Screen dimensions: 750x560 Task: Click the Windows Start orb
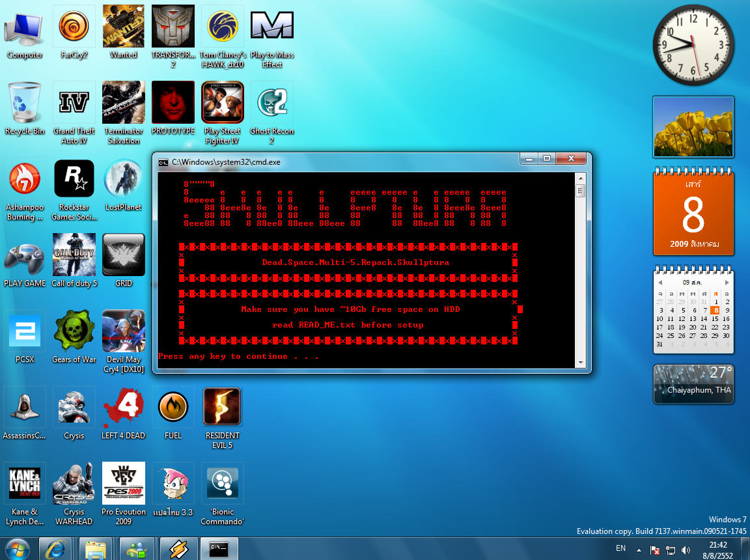17,549
